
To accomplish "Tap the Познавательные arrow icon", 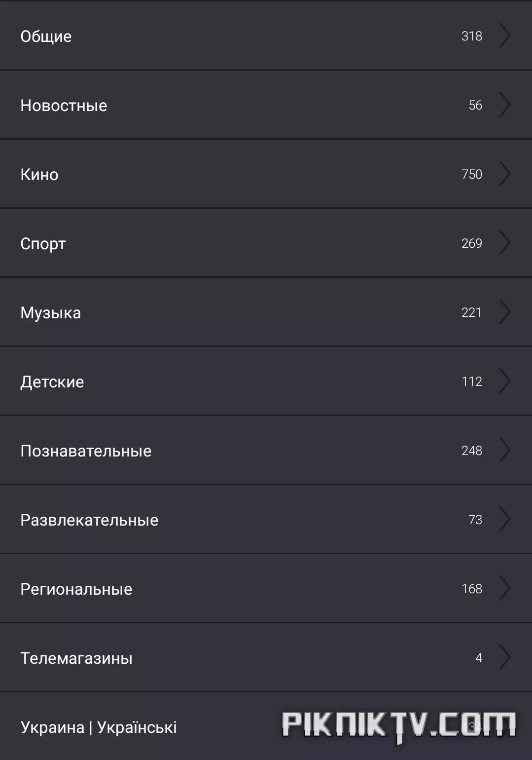I will point(504,450).
